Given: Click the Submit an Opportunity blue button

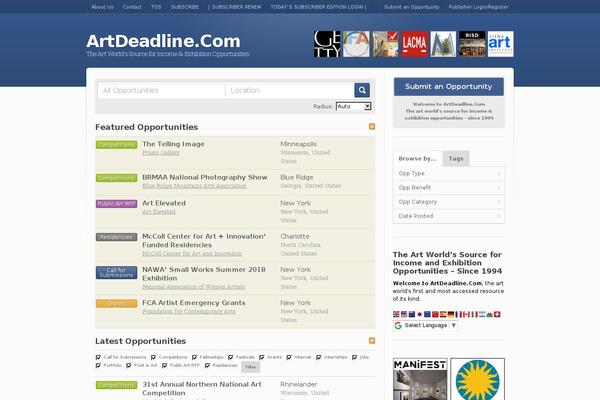Looking at the screenshot, I should [x=448, y=87].
